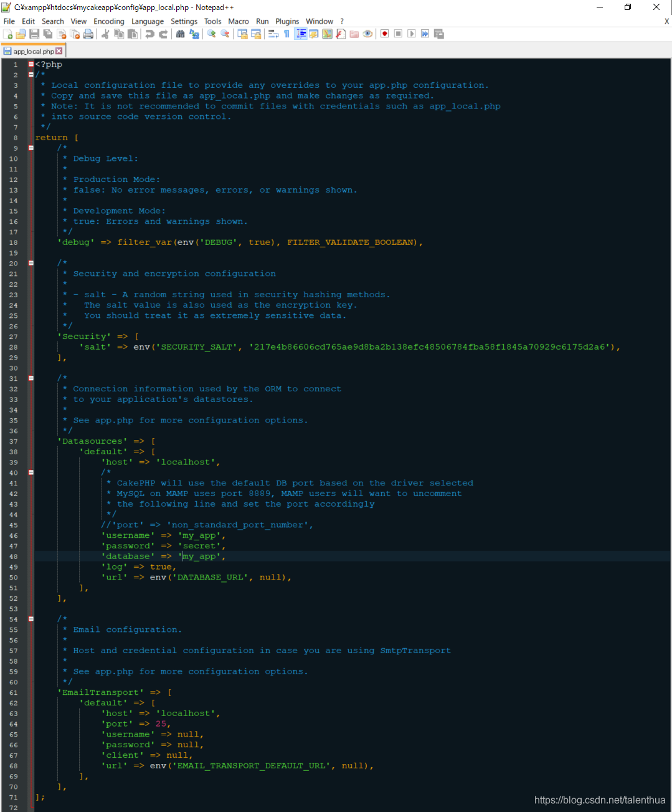This screenshot has height=812, width=672.
Task: Toggle the Function List toolbar icon
Action: coord(341,34)
